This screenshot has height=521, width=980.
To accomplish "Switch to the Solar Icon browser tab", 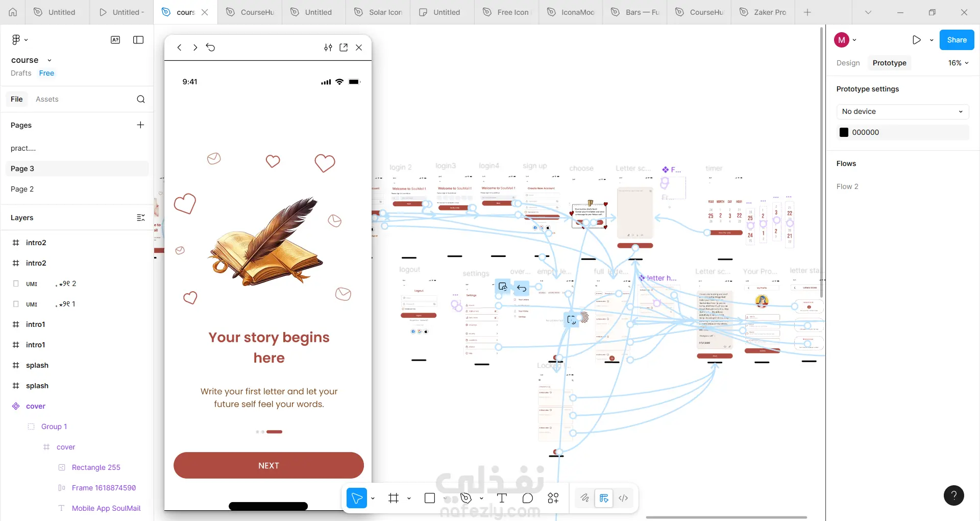I will coord(378,12).
